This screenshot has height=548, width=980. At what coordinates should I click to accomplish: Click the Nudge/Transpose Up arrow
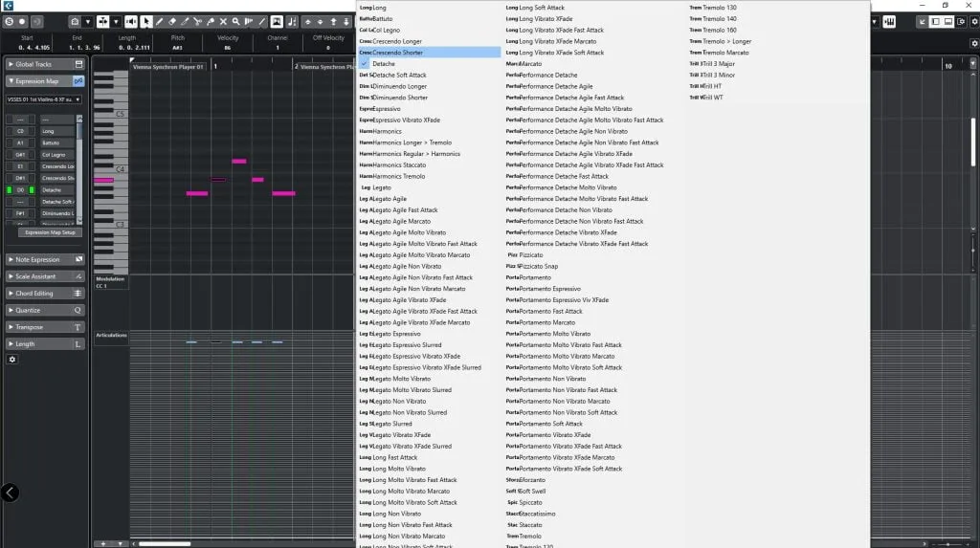(x=307, y=21)
